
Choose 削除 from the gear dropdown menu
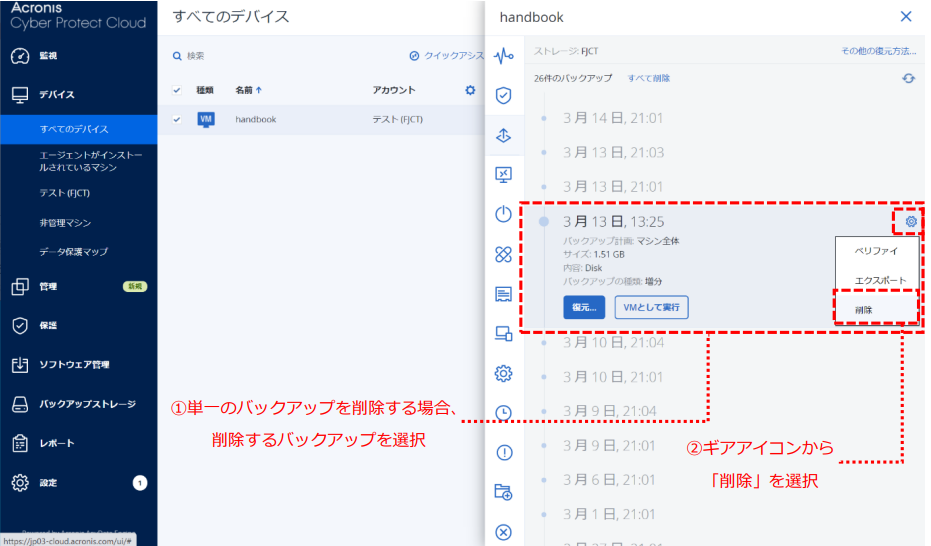[x=863, y=310]
